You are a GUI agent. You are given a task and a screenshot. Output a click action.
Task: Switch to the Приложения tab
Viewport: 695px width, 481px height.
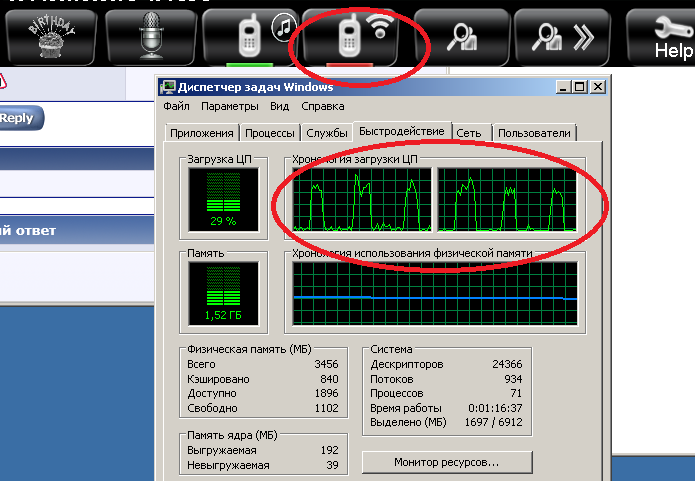[202, 133]
